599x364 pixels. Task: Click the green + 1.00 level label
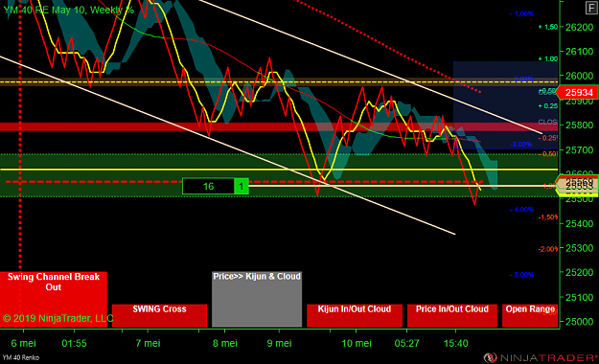point(548,58)
